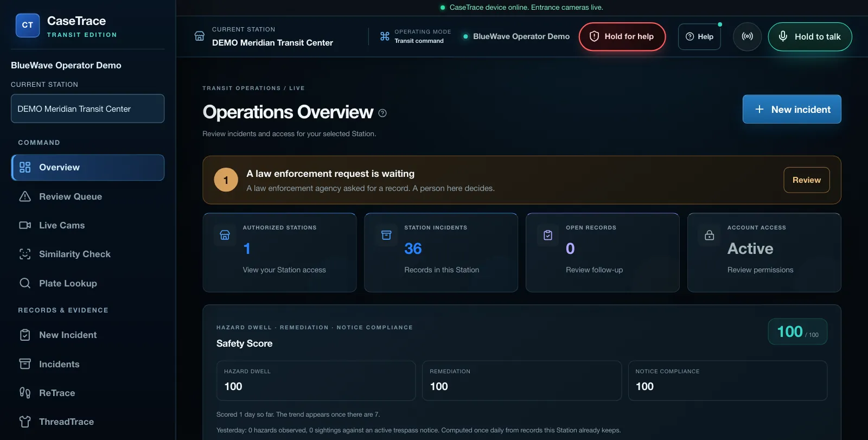Go to Live Cams
This screenshot has height=440, width=868.
click(87, 225)
